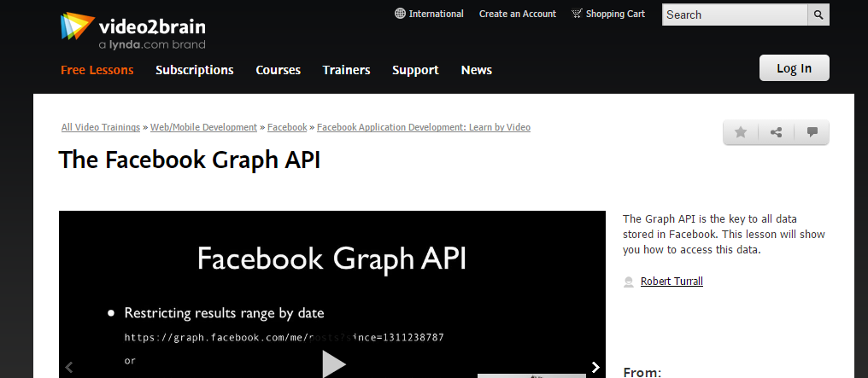Select the Trainers menu item
This screenshot has height=378, width=868.
pos(347,70)
